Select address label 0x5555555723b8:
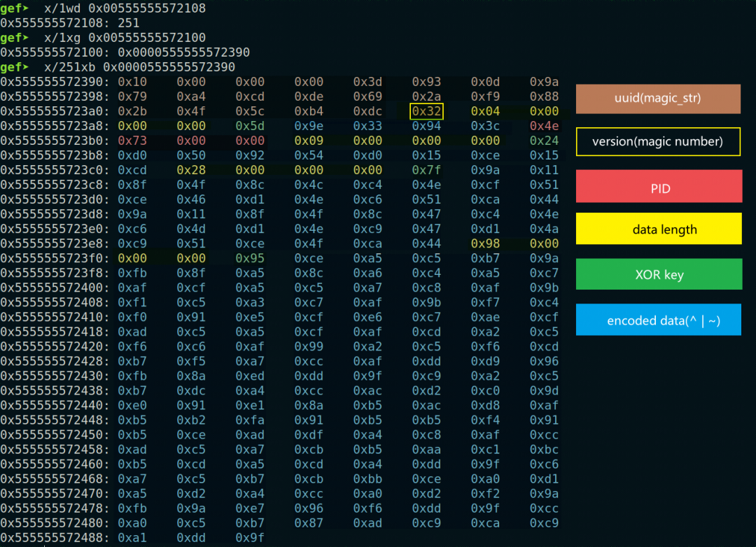Image resolution: width=756 pixels, height=547 pixels. [x=55, y=155]
